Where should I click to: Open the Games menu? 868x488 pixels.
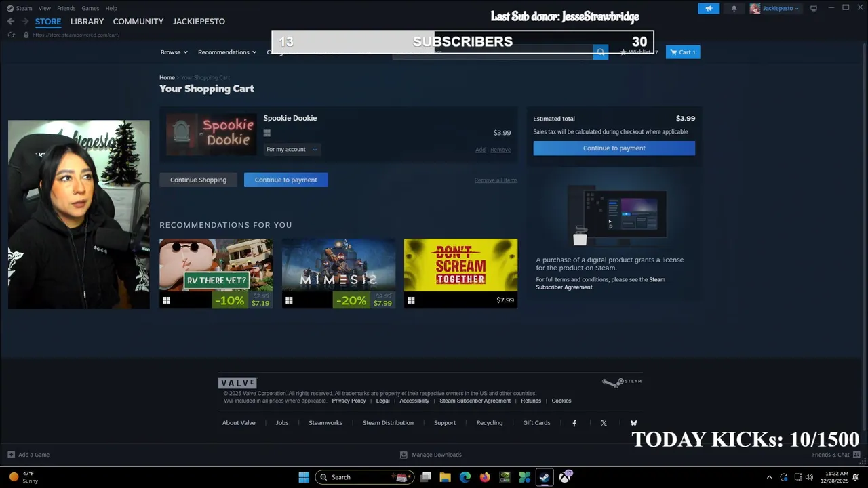click(90, 8)
